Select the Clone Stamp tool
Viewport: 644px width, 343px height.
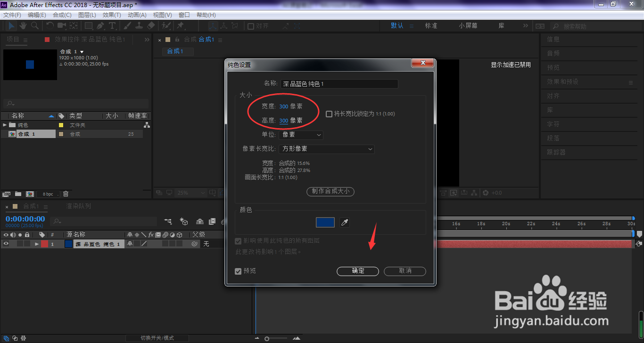pyautogui.click(x=139, y=25)
